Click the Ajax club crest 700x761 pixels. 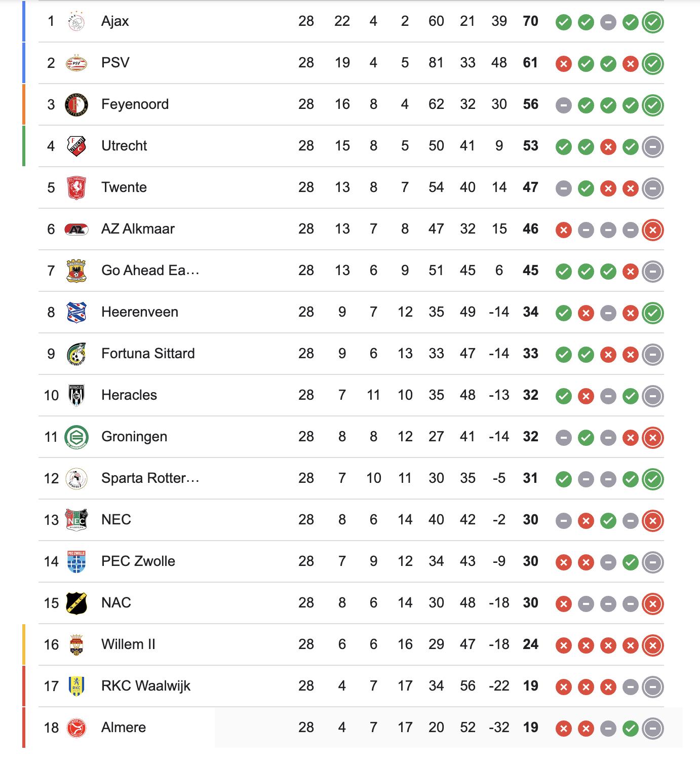76,22
